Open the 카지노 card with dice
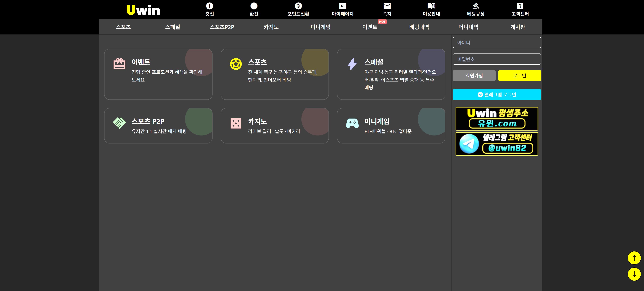The width and height of the screenshot is (644, 291). tap(274, 126)
